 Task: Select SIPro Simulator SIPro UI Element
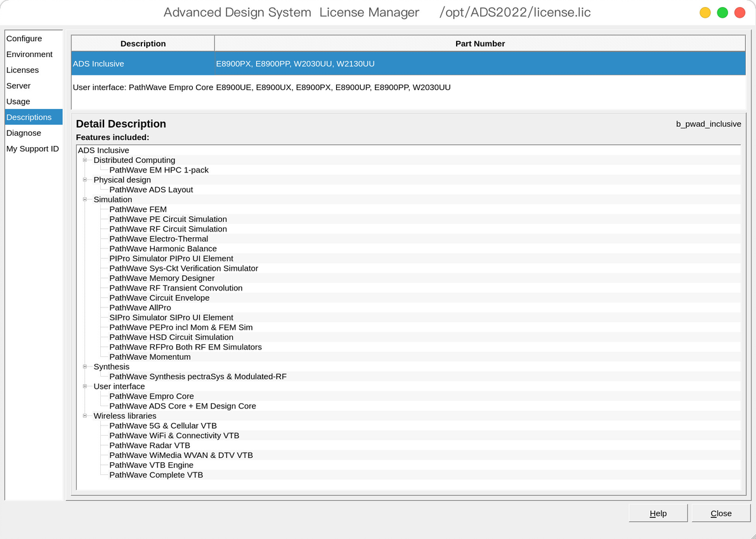pos(171,318)
